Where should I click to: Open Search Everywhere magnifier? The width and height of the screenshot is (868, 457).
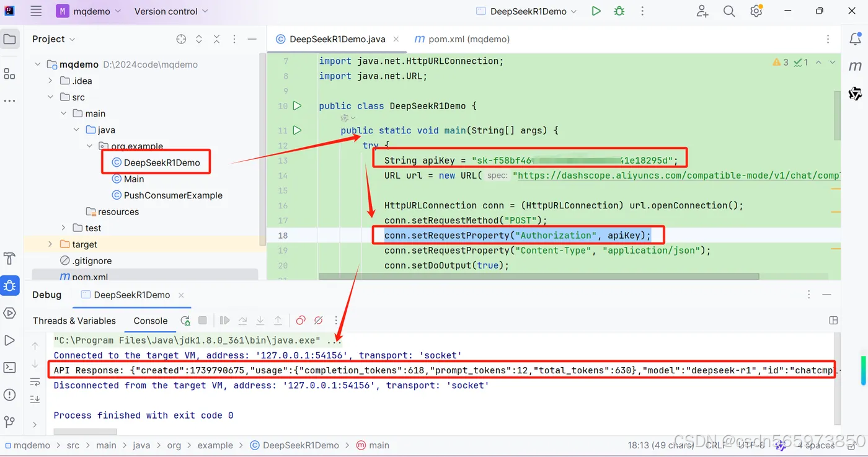coord(729,11)
